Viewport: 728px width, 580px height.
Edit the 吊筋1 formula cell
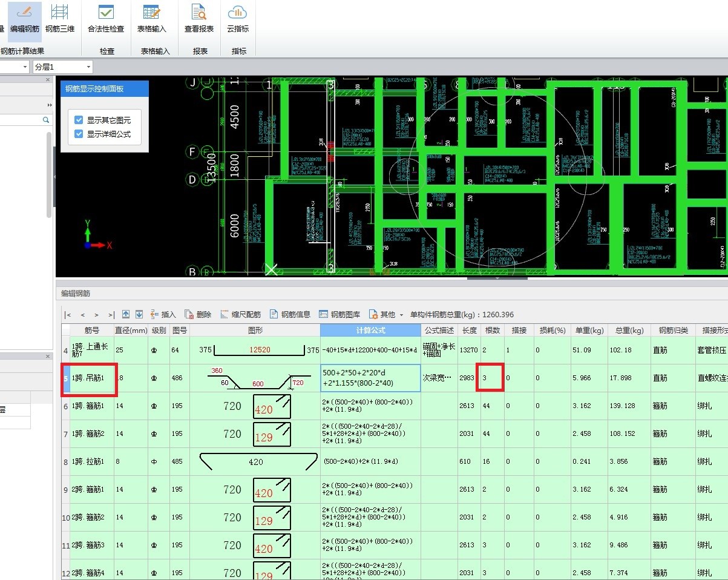click(370, 378)
